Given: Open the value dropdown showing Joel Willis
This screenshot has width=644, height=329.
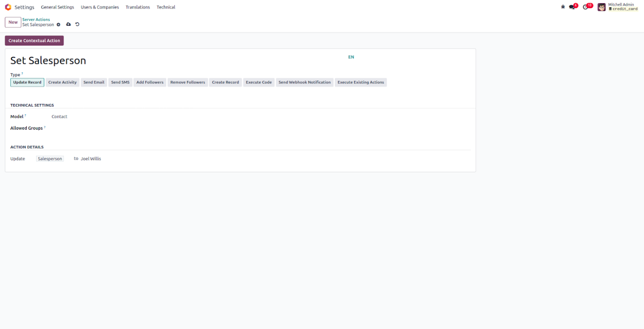Looking at the screenshot, I should pos(91,159).
